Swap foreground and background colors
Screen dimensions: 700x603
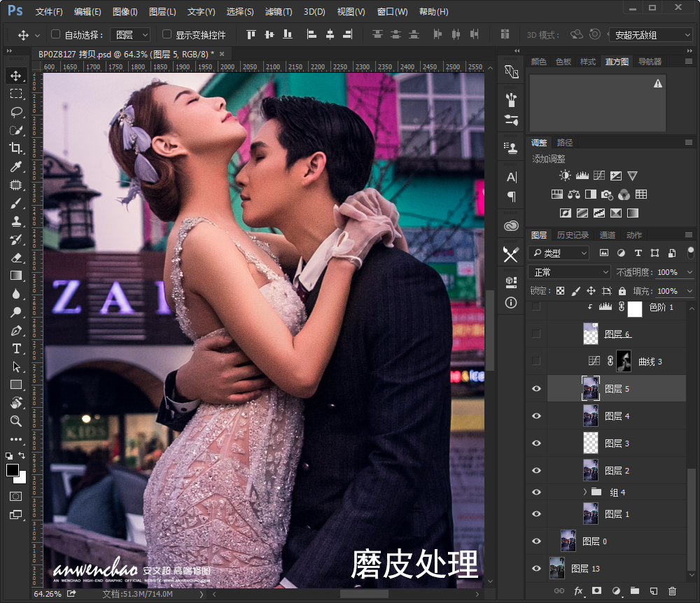[x=22, y=455]
